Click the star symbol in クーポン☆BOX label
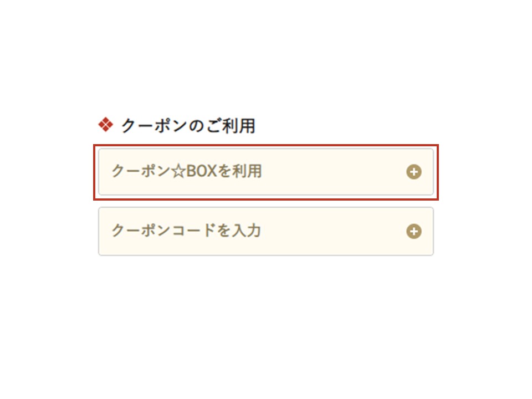The height and width of the screenshot is (399, 532). coord(177,172)
